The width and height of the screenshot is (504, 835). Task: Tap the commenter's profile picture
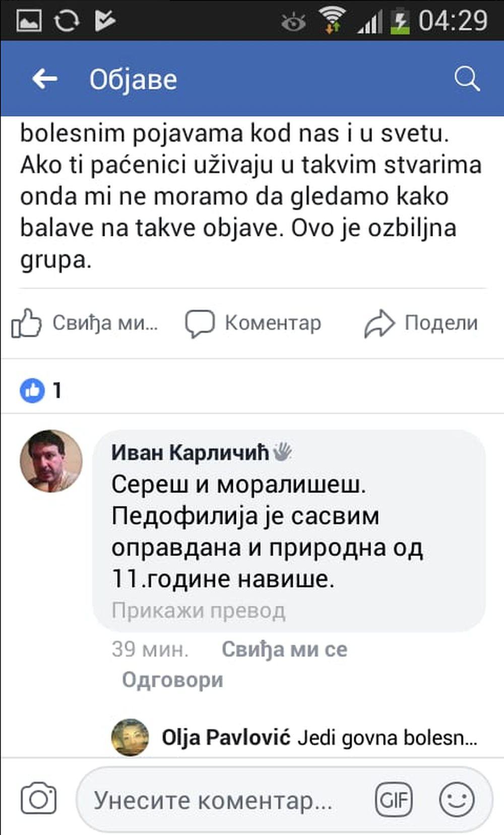coord(51,461)
